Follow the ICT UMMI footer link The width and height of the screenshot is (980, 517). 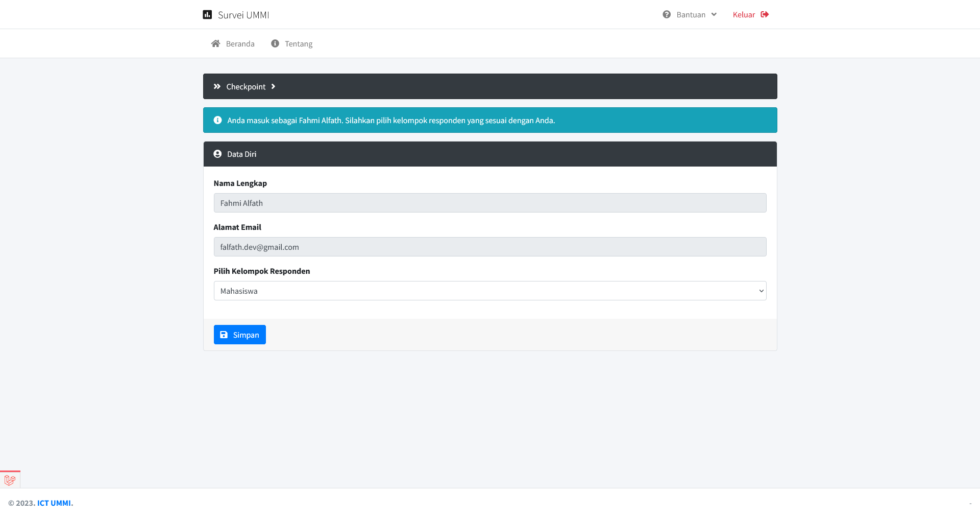coord(54,503)
